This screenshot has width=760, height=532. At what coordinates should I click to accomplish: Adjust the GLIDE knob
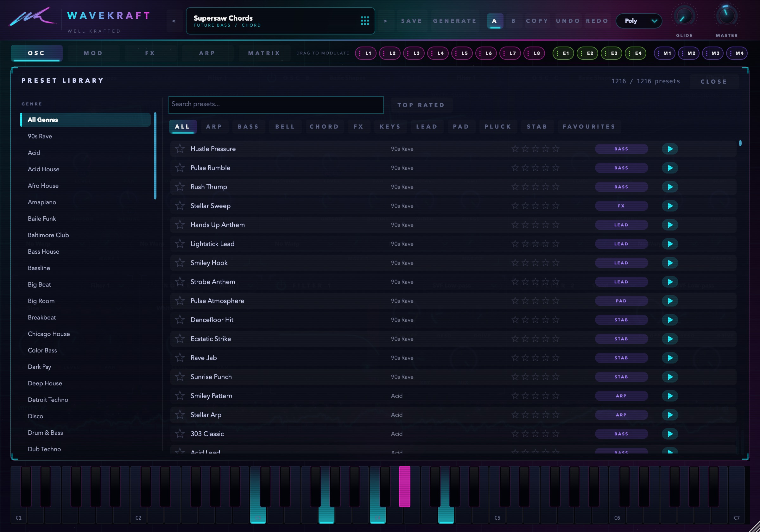tap(684, 16)
